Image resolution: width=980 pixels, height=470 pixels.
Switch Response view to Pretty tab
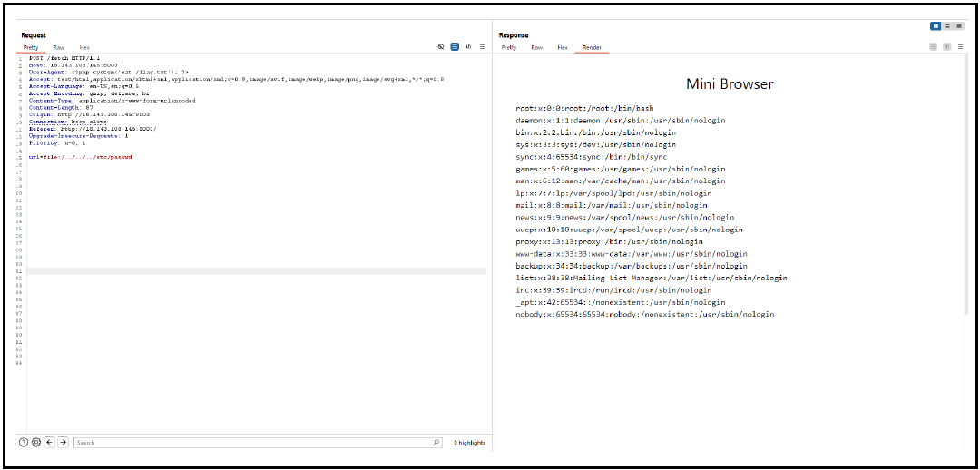click(x=509, y=47)
